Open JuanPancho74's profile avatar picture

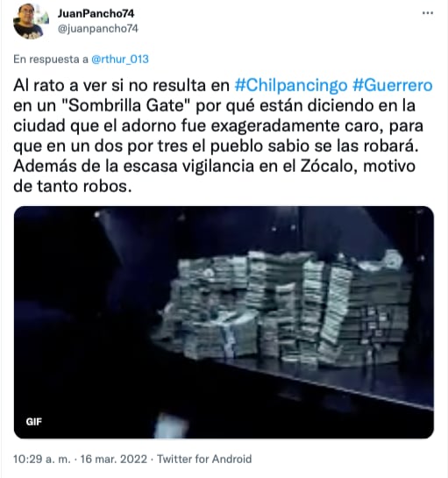coord(28,21)
